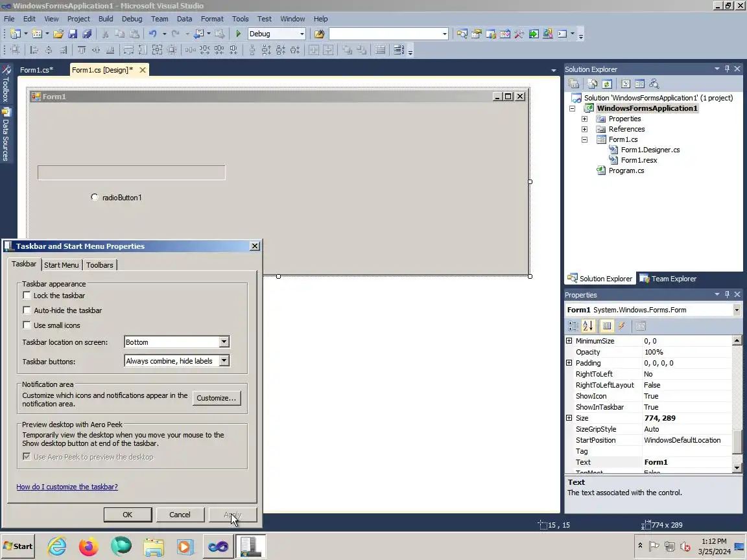Open the Debug menu
Screen dimensions: 747x560
(x=132, y=19)
